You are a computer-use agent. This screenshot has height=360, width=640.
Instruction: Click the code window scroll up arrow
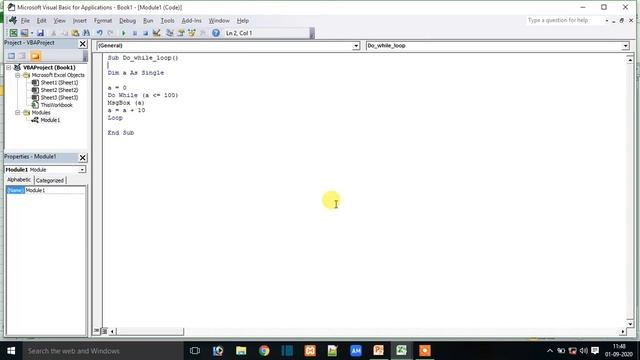[x=630, y=60]
